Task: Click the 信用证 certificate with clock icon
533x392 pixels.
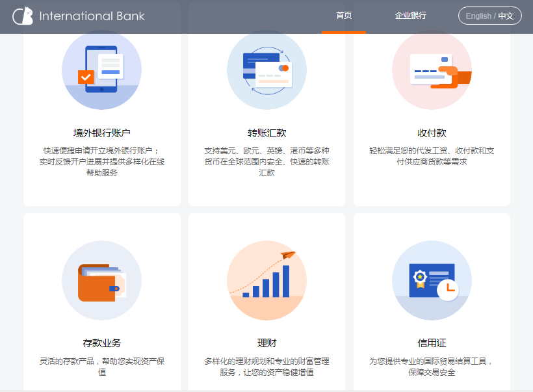Action: pyautogui.click(x=432, y=281)
